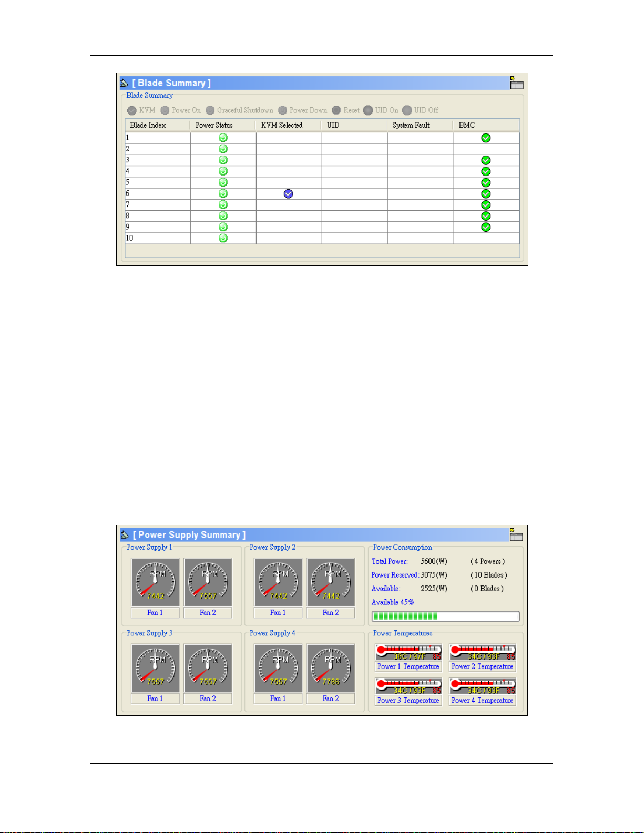Viewport: 644px width, 833px height.
Task: Click the power status icon for blade 4
Action: pyautogui.click(x=223, y=171)
